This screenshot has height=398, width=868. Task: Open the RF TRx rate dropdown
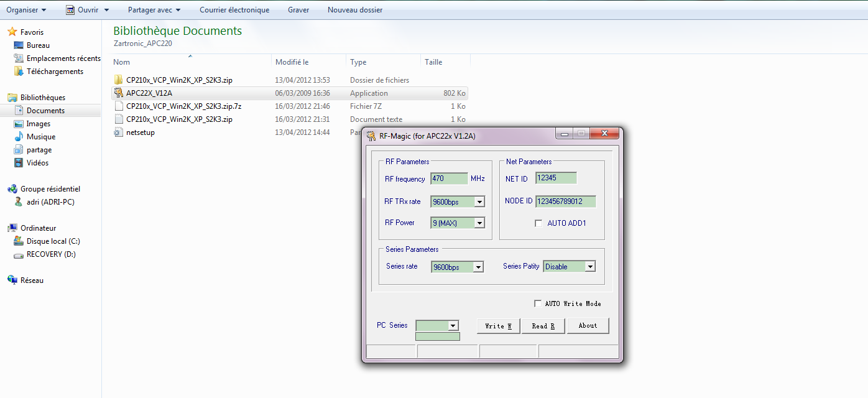[479, 201]
